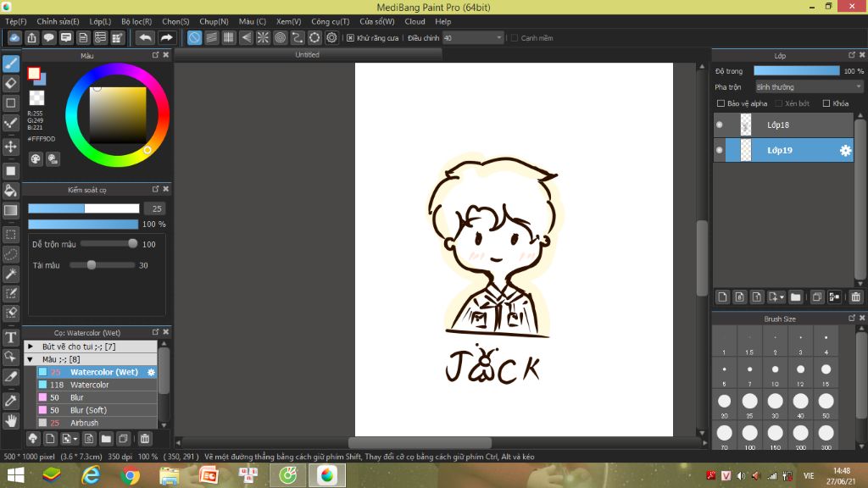This screenshot has height=488, width=868.
Task: Select the Eraser tool
Action: pos(10,84)
